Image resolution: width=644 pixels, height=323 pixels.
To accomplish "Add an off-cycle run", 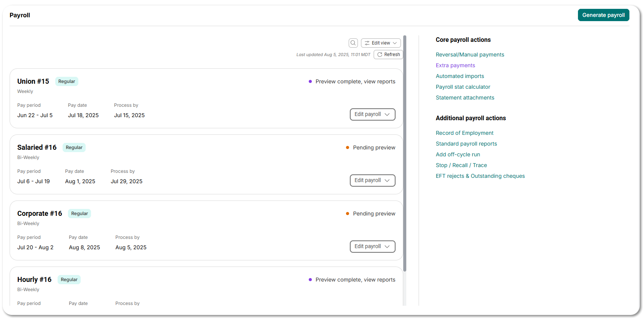I will 458,154.
